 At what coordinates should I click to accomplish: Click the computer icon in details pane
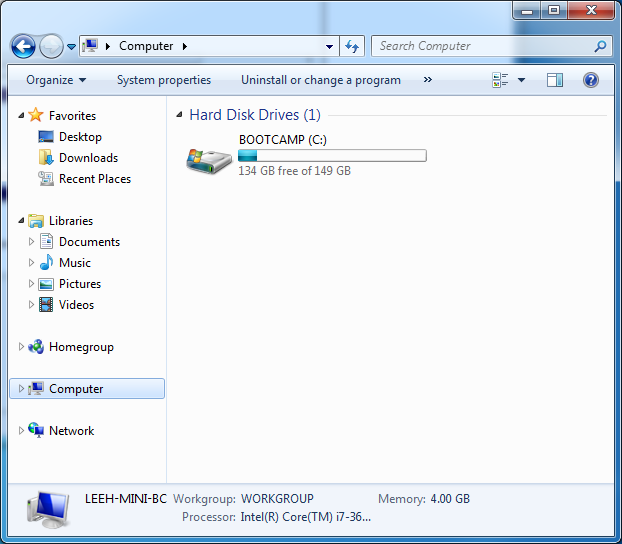48,509
